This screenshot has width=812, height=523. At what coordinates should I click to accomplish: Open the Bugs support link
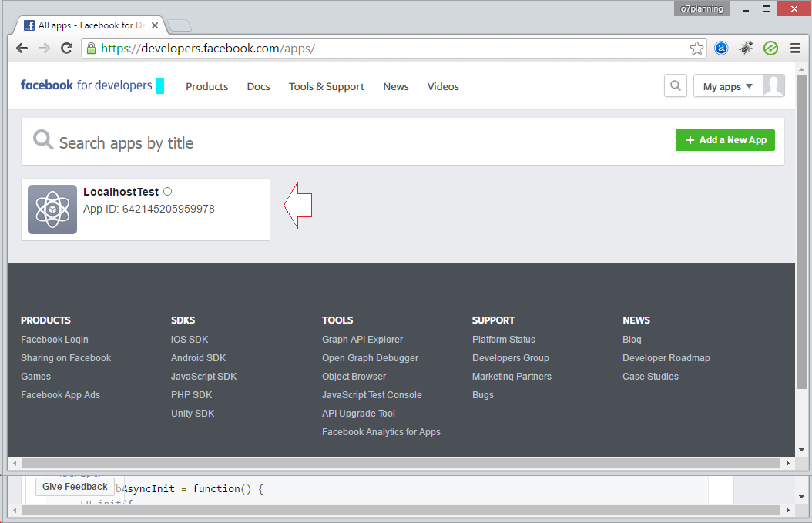point(482,395)
